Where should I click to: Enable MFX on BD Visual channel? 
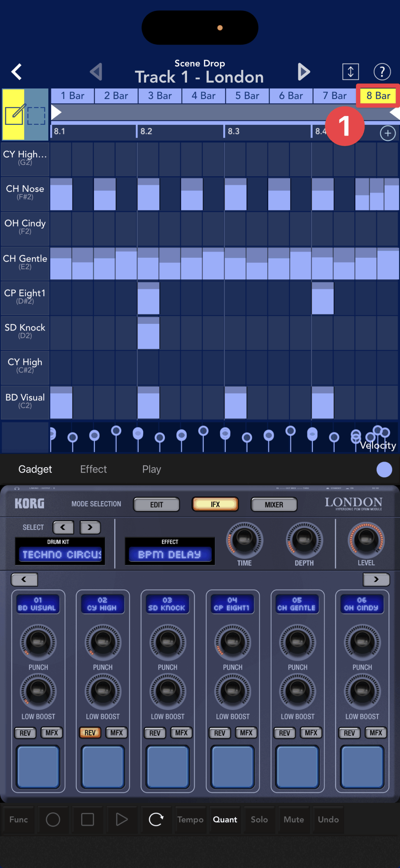click(x=51, y=733)
